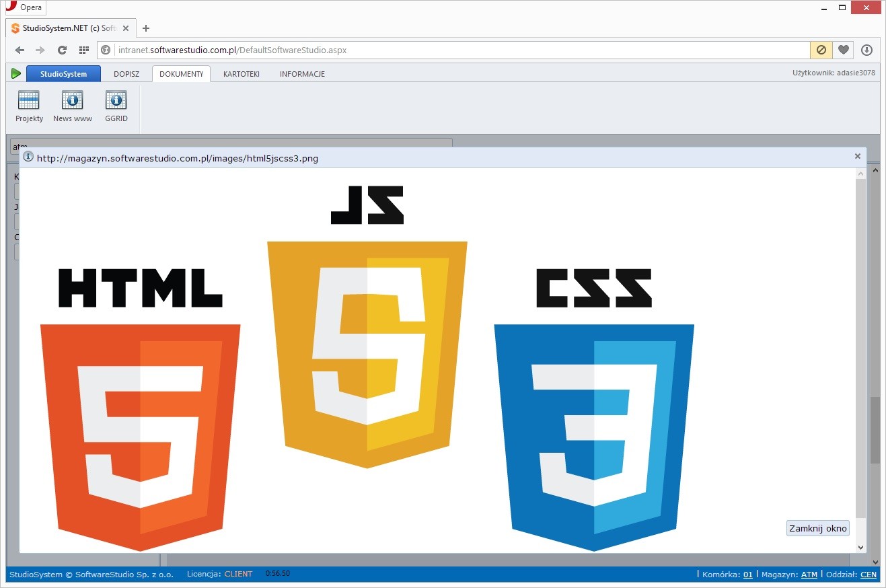Select the StudioSystem.NET browser tab
Viewport: 886px width, 588px height.
pyautogui.click(x=71, y=28)
